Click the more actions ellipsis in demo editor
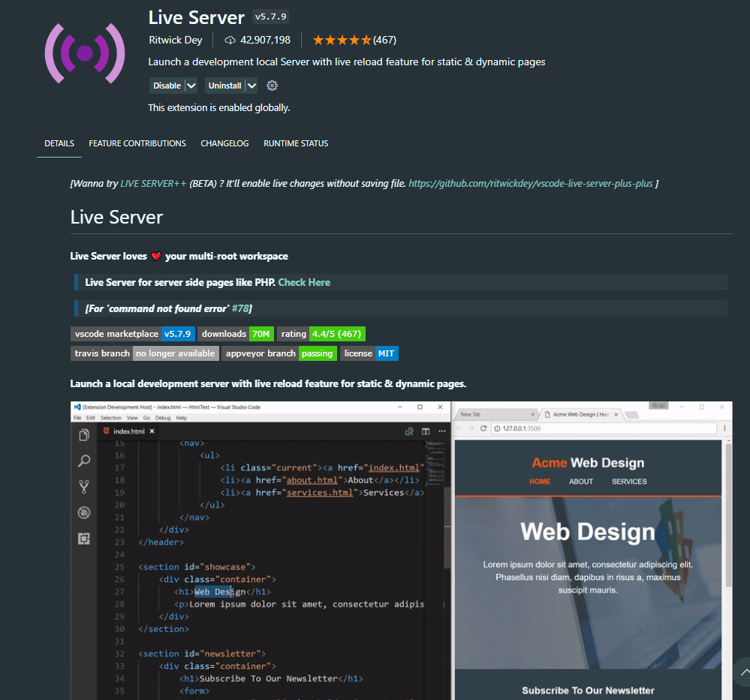The width and height of the screenshot is (750, 700). (x=442, y=431)
